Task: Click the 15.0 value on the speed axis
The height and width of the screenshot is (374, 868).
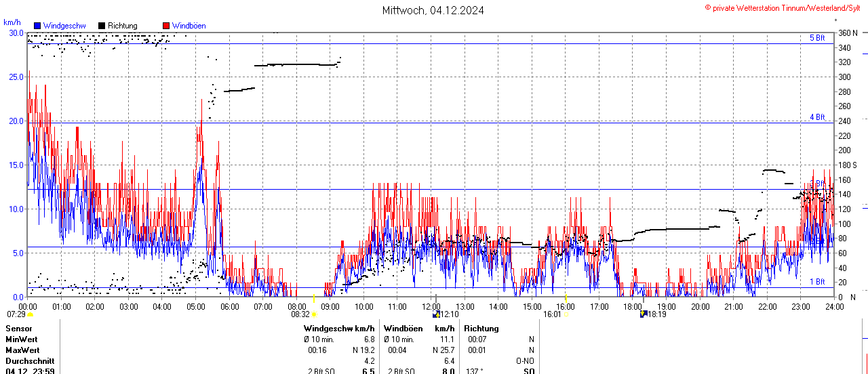Action: pos(15,165)
